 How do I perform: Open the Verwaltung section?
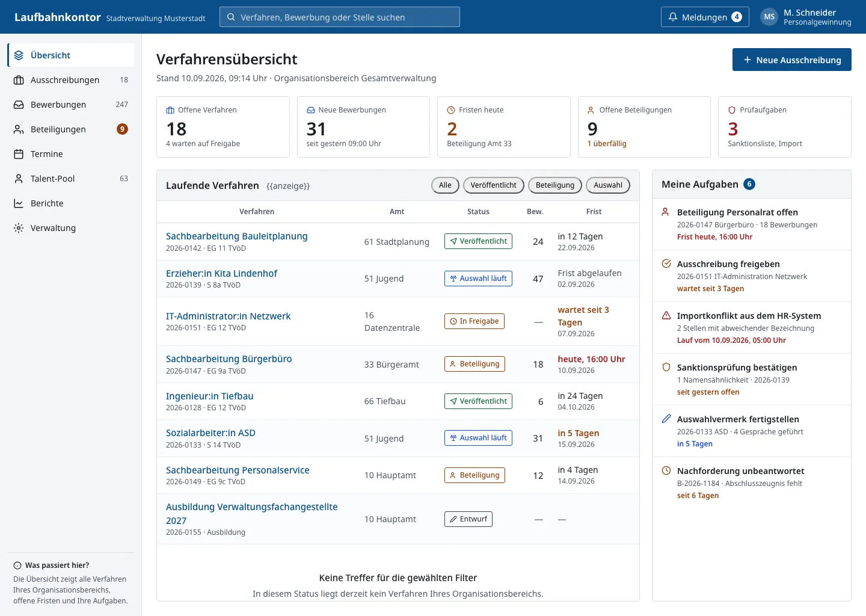pyautogui.click(x=71, y=228)
